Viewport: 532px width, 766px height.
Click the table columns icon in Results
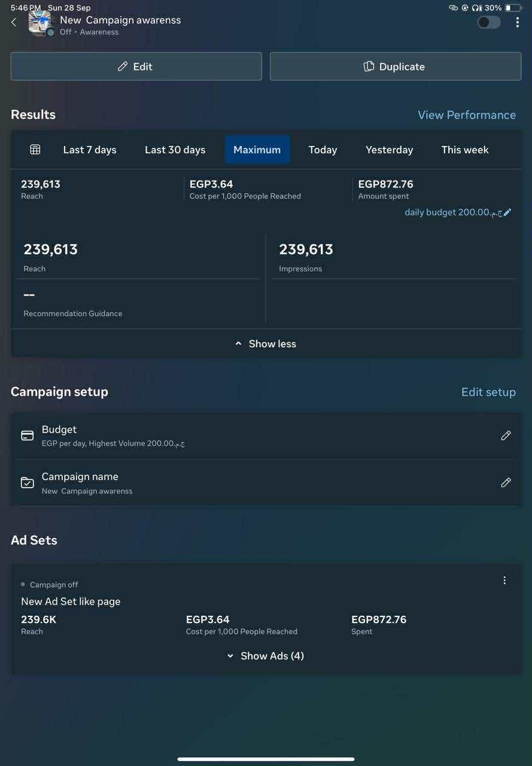click(x=35, y=150)
